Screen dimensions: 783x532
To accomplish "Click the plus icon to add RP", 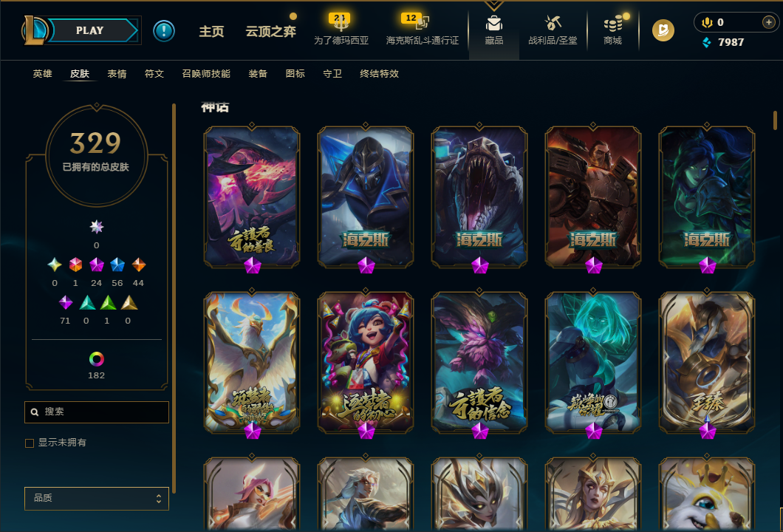I will click(x=768, y=22).
